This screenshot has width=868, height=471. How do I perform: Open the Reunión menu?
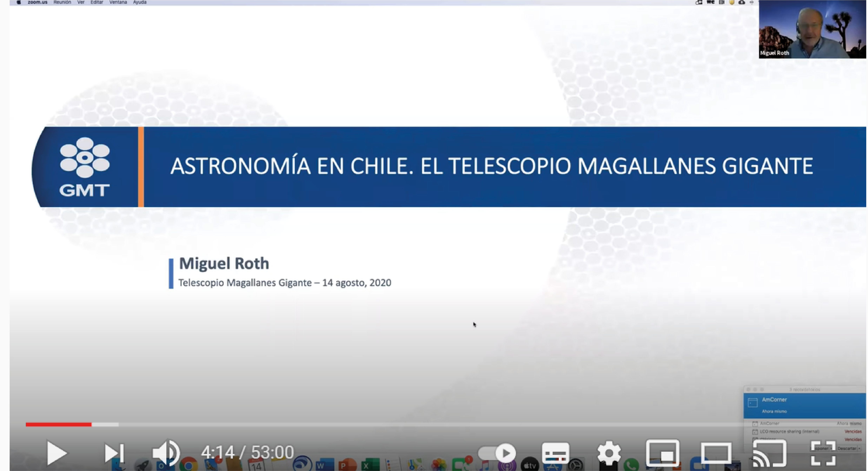tap(62, 2)
